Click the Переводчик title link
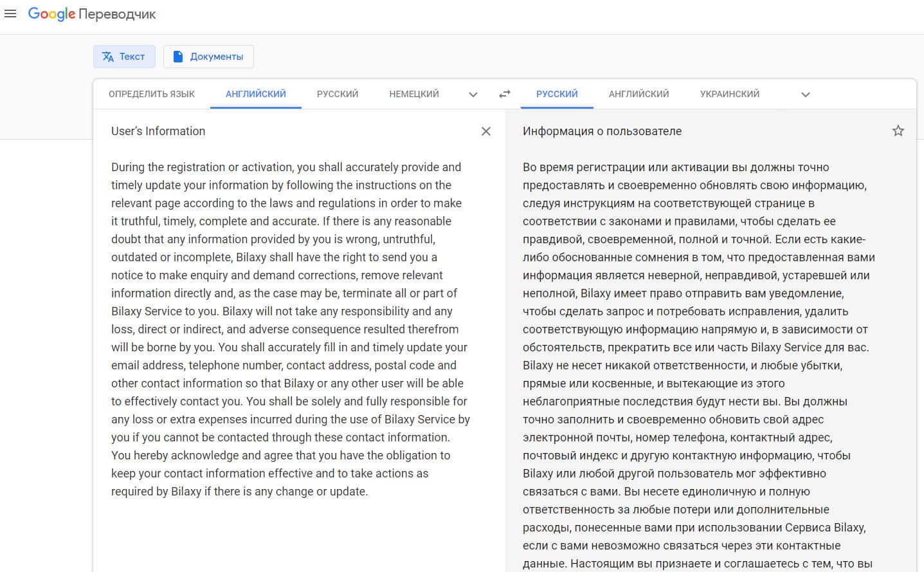Screen dimensions: 924x572 [x=117, y=14]
